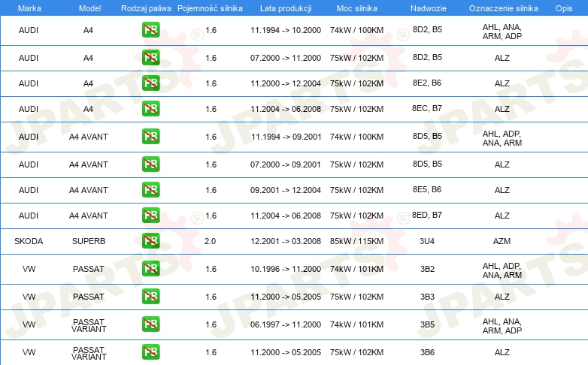Click the 8E2, B6 body code
This screenshot has width=588, height=365.
(427, 83)
